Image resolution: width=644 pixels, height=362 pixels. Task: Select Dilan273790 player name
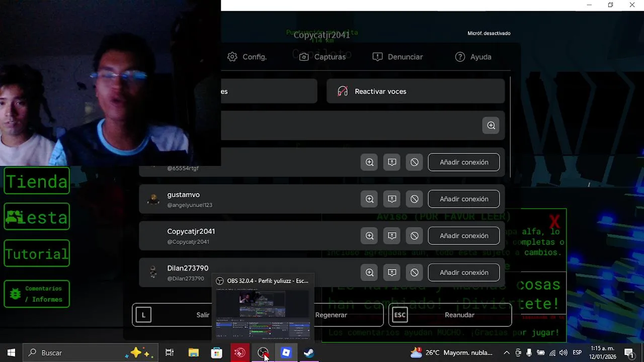[x=188, y=268]
